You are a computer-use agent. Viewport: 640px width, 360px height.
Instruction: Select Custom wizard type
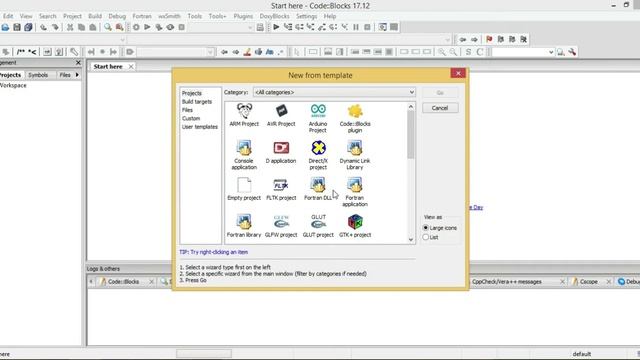point(191,118)
